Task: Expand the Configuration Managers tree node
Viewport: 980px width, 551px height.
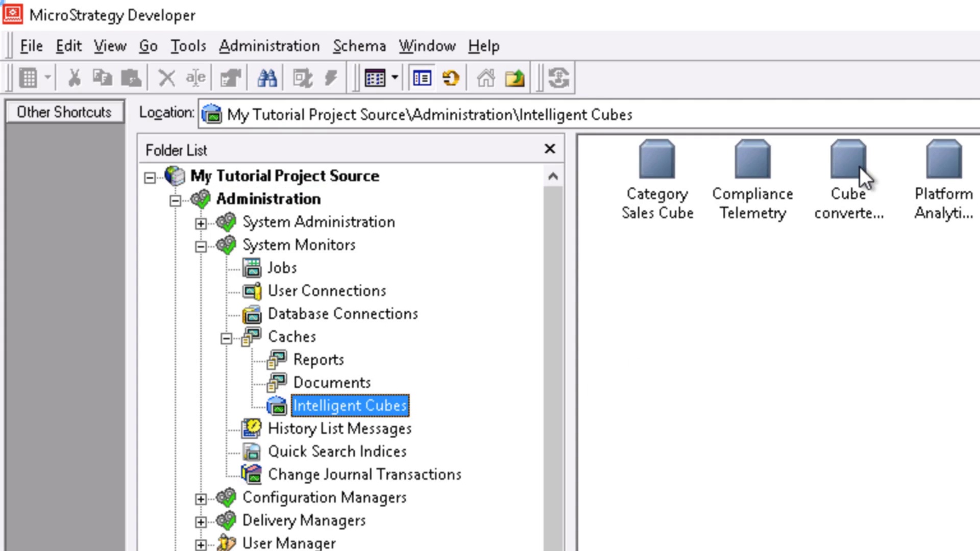Action: [x=201, y=499]
